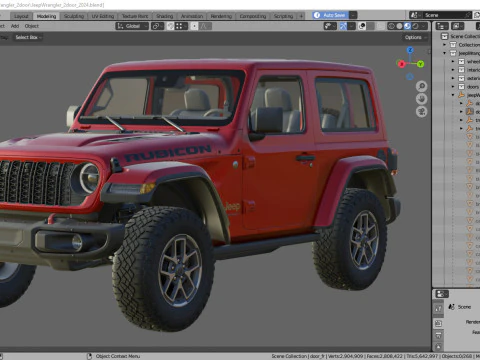The height and width of the screenshot is (360, 480).
Task: Add a new workspace with plus button
Action: [x=301, y=16]
